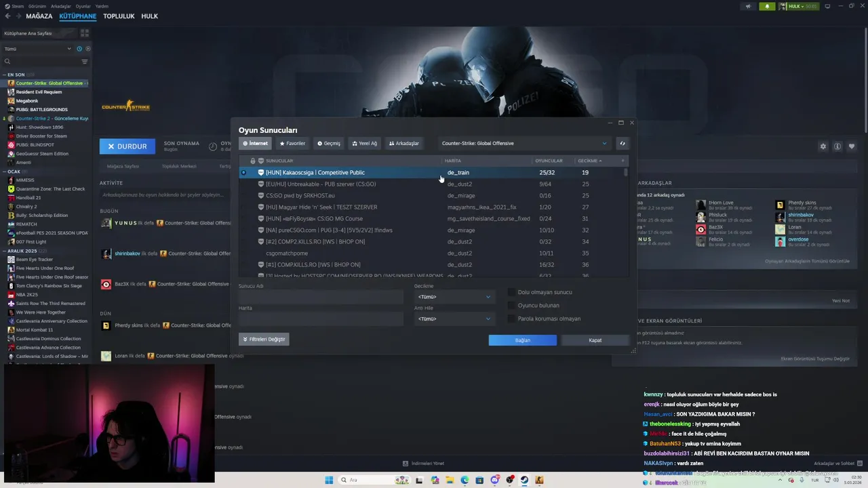Image resolution: width=868 pixels, height=488 pixels.
Task: Sort servers by password lock column icon
Action: tap(253, 161)
